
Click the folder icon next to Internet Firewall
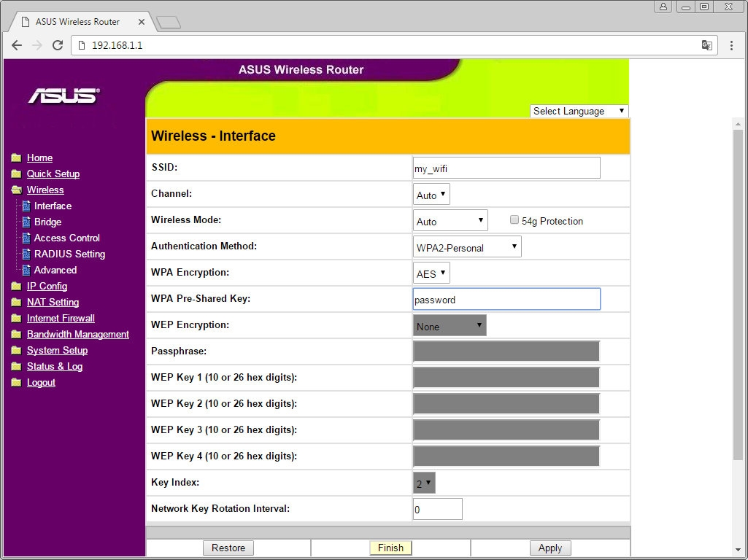click(x=16, y=319)
